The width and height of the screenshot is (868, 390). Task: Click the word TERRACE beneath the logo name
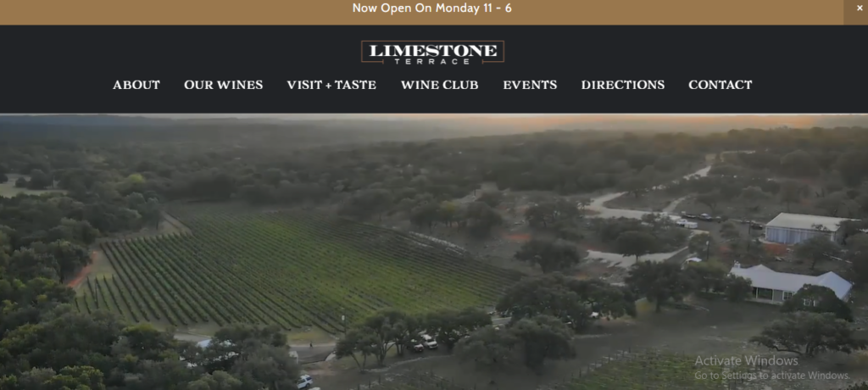pyautogui.click(x=432, y=62)
